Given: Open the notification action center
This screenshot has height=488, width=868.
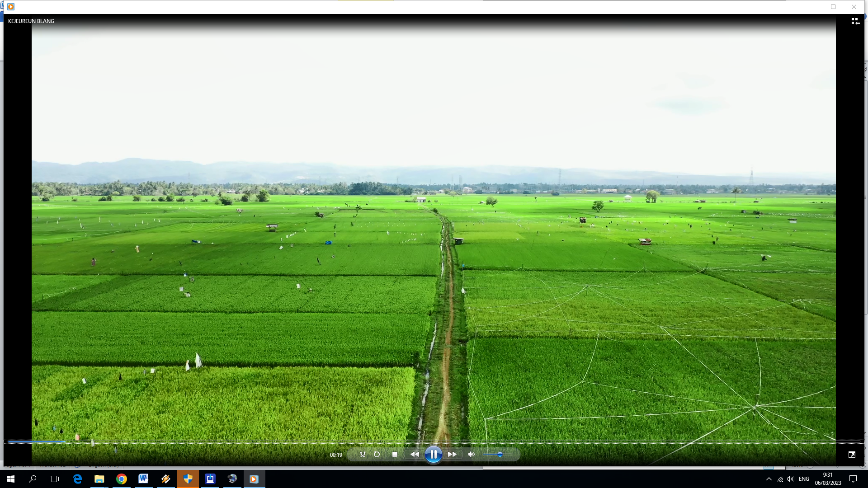Looking at the screenshot, I should coord(853,479).
